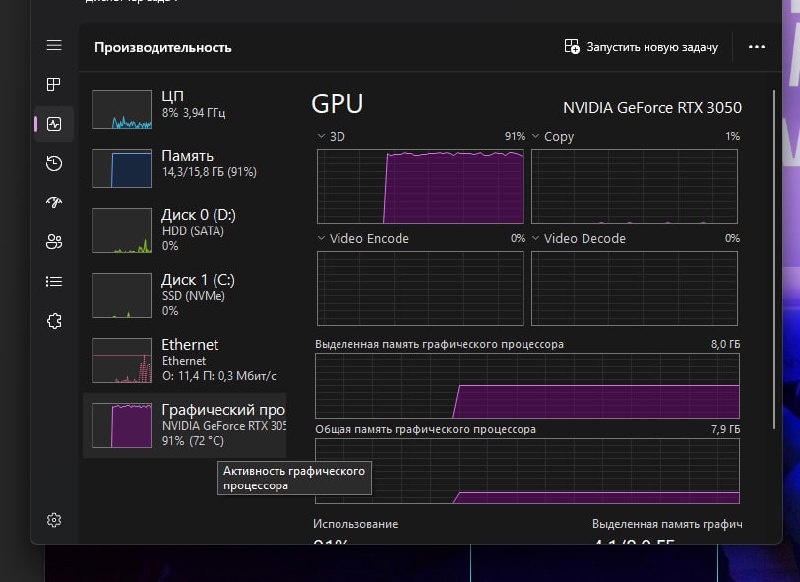
Task: Click the Copy engine graph
Action: tap(634, 187)
